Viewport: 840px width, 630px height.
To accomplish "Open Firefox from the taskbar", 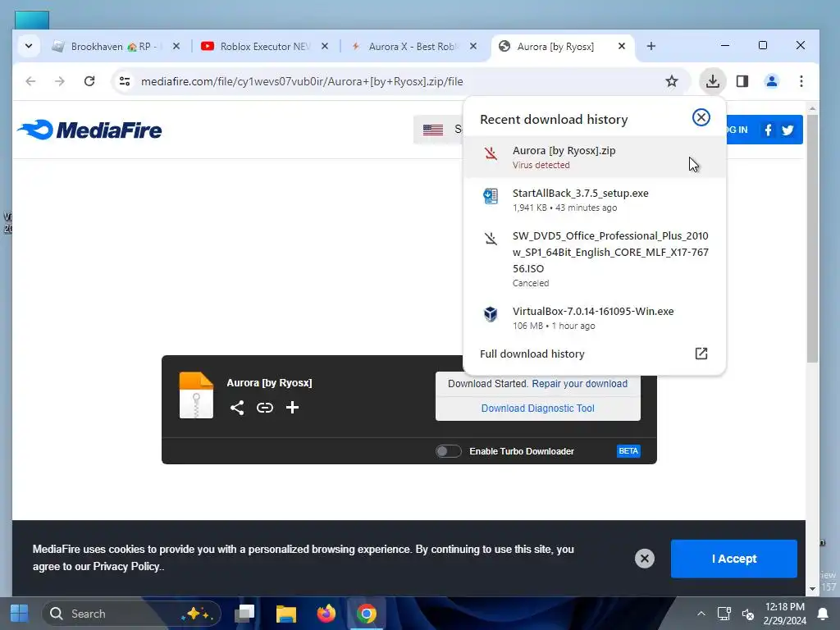I will pyautogui.click(x=326, y=614).
